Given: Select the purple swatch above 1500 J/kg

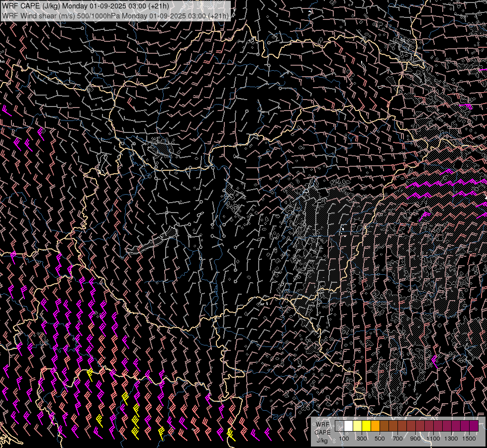Looking at the screenshot, I should click(x=474, y=426).
